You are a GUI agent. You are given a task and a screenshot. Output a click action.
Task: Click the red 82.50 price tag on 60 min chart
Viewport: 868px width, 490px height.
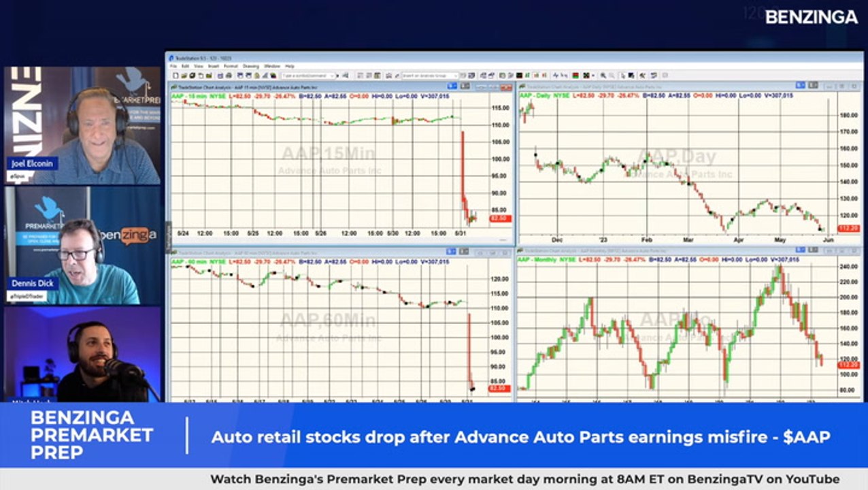499,388
